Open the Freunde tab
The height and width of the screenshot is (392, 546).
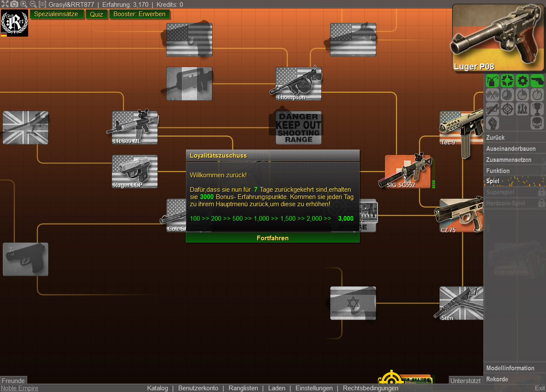(13, 380)
